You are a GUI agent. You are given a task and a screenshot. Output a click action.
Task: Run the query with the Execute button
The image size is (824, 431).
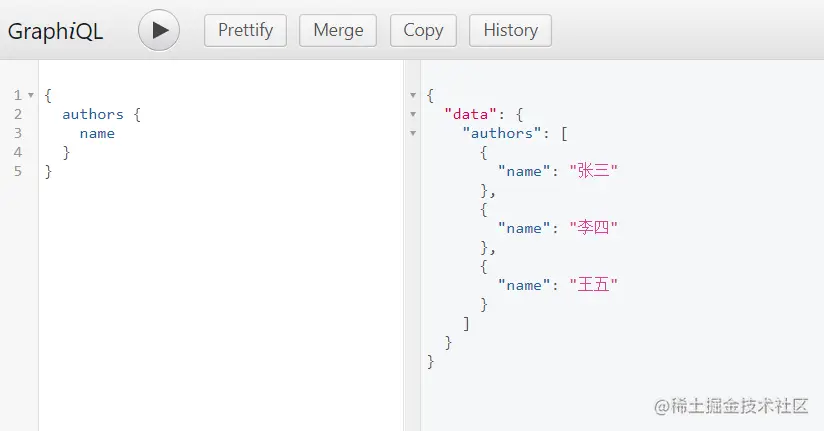(x=159, y=30)
